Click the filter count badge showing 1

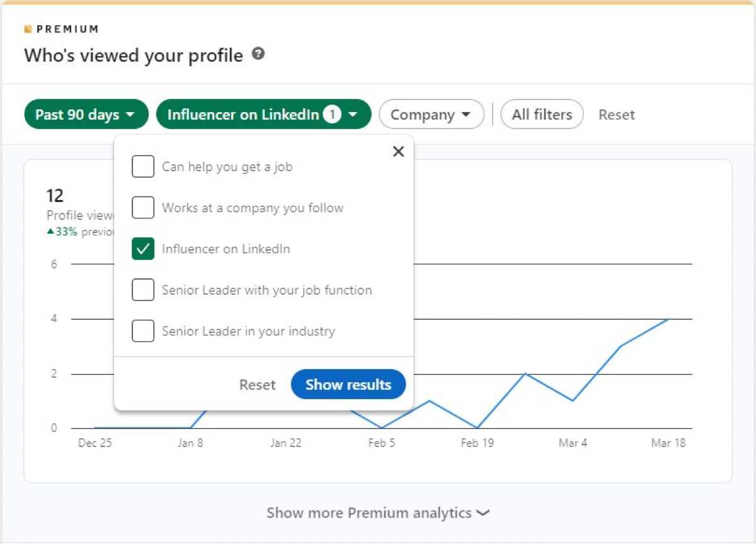332,115
